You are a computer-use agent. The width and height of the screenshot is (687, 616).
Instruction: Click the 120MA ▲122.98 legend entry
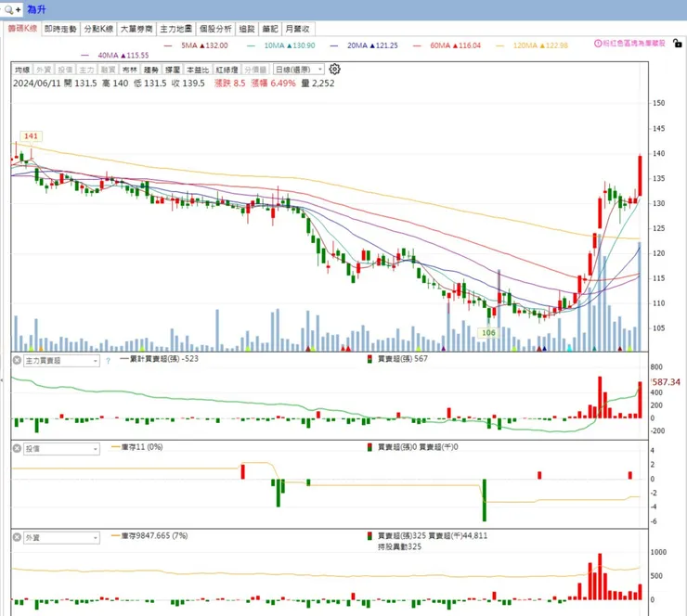coord(532,45)
